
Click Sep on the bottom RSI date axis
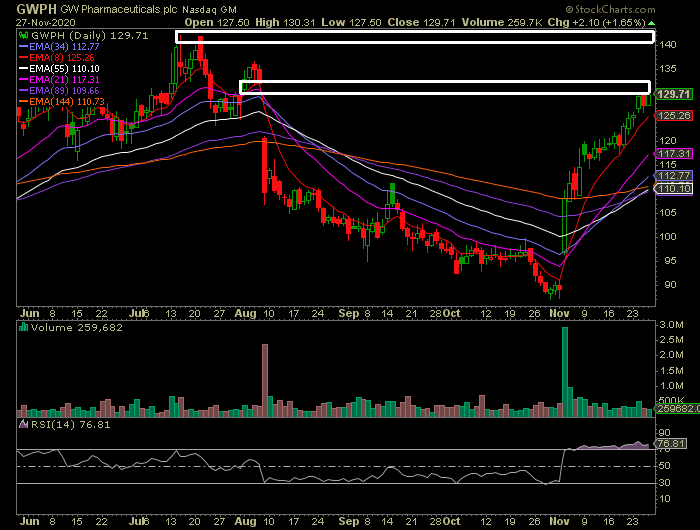click(x=349, y=522)
